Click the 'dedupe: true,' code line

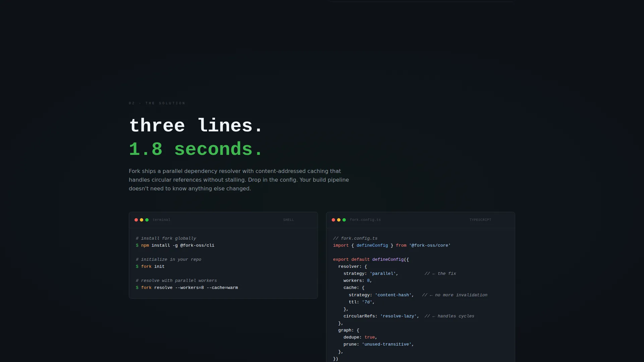361,337
